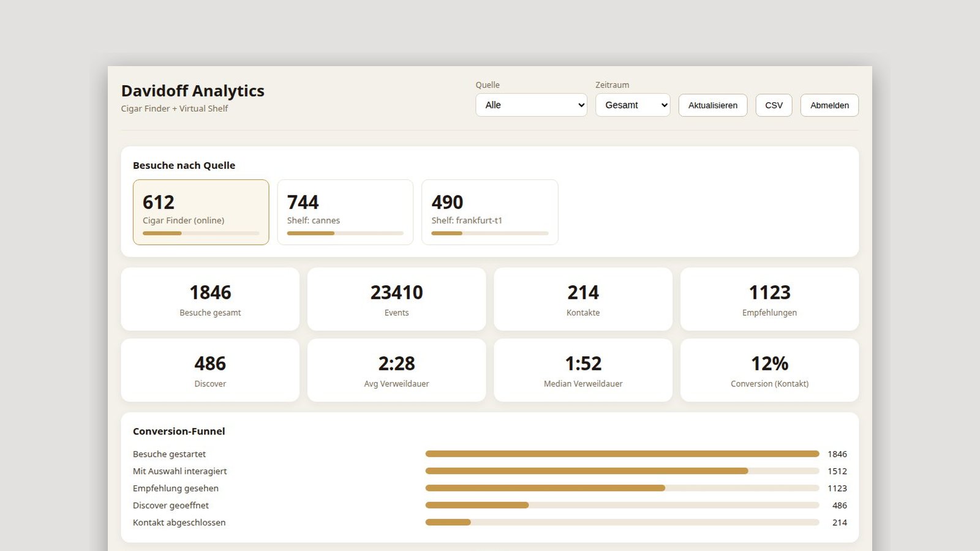Click the Mit Auswahl interagiert funnel bar
The height and width of the screenshot is (551, 980).
[622, 471]
